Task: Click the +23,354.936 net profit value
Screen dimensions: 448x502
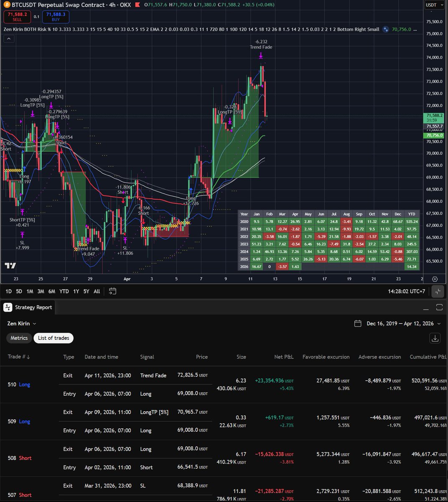Action: [x=274, y=381]
